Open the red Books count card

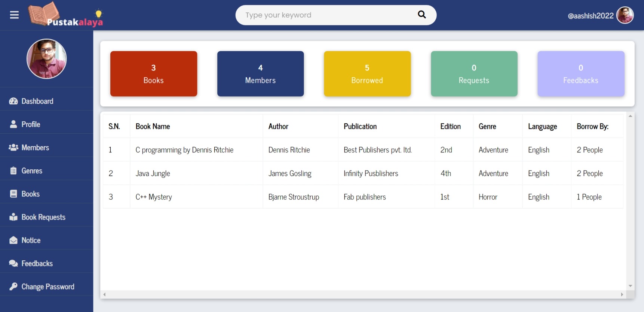tap(153, 74)
